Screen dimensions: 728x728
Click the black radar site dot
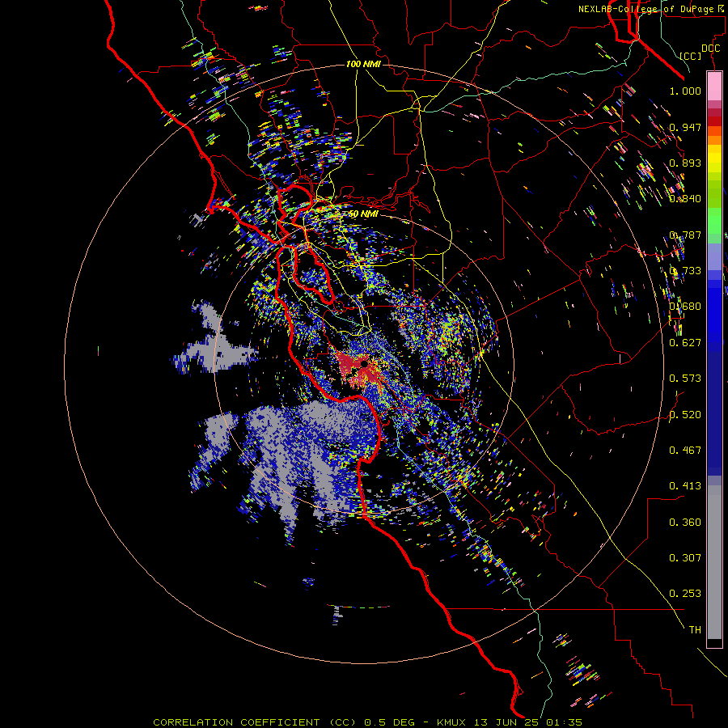[364, 365]
